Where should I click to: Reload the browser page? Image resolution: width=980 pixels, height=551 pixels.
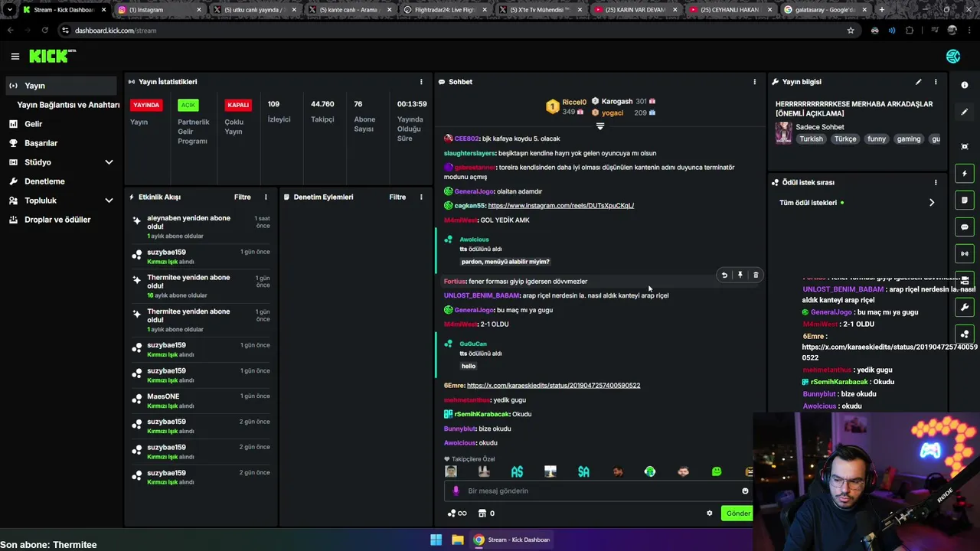tap(44, 31)
